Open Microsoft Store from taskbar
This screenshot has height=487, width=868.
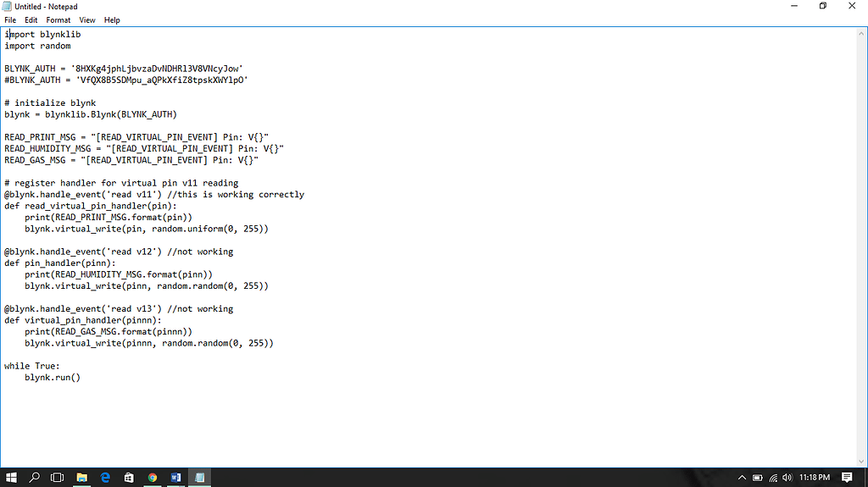pos(129,477)
